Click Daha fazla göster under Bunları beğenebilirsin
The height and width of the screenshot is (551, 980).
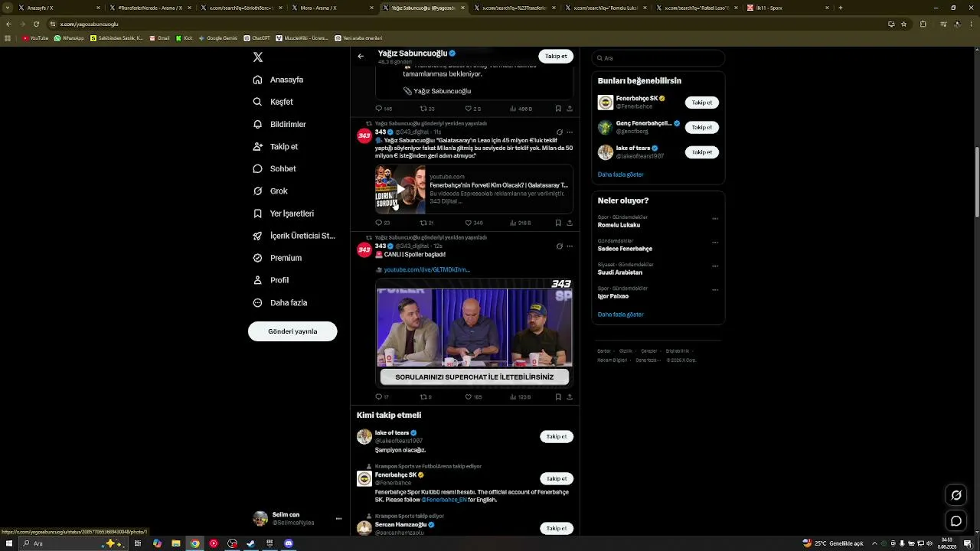click(620, 174)
